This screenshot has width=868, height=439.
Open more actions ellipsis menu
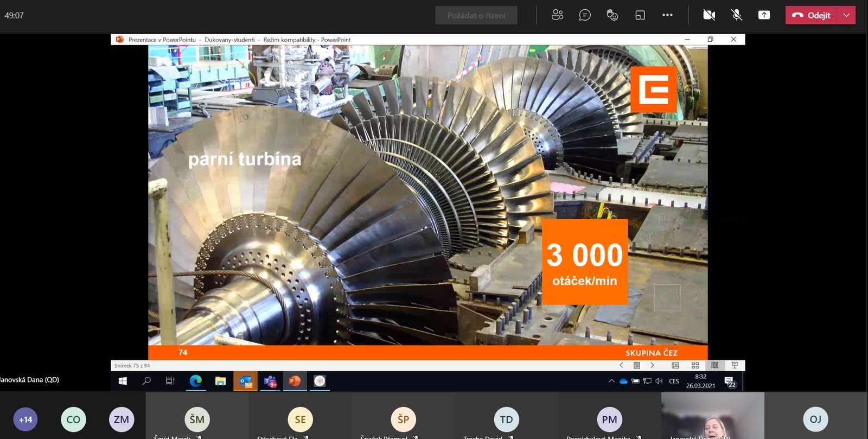(x=667, y=15)
